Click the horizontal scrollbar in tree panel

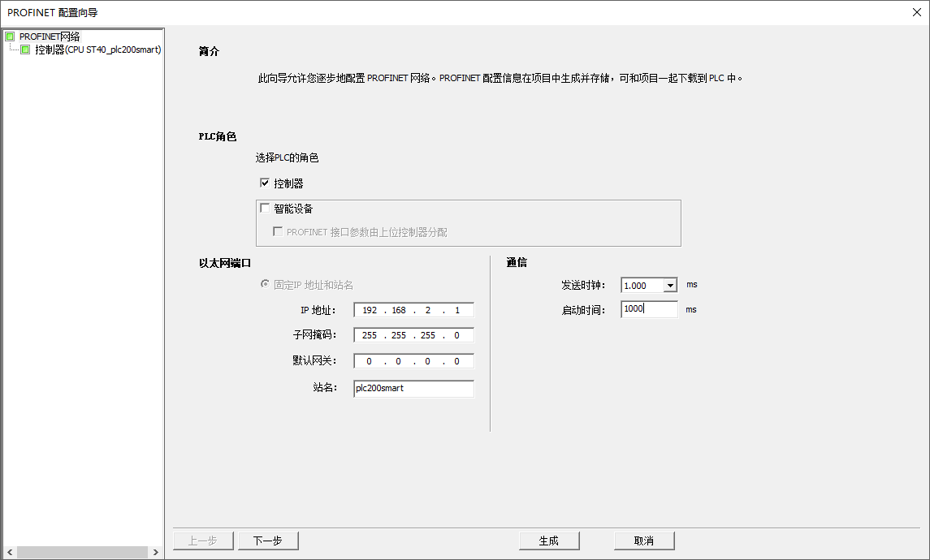[83, 553]
